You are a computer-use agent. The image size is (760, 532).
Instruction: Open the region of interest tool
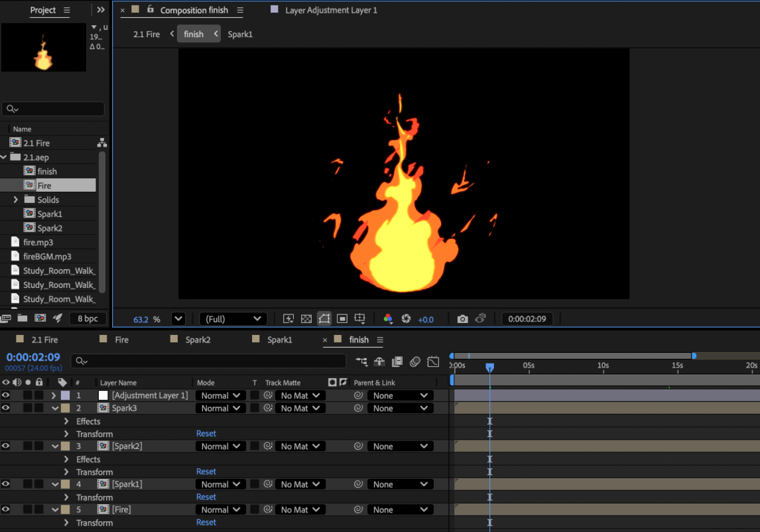[x=342, y=318]
